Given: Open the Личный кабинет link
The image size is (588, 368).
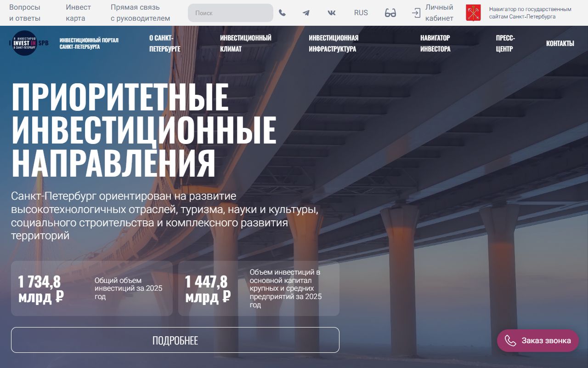Looking at the screenshot, I should point(439,13).
